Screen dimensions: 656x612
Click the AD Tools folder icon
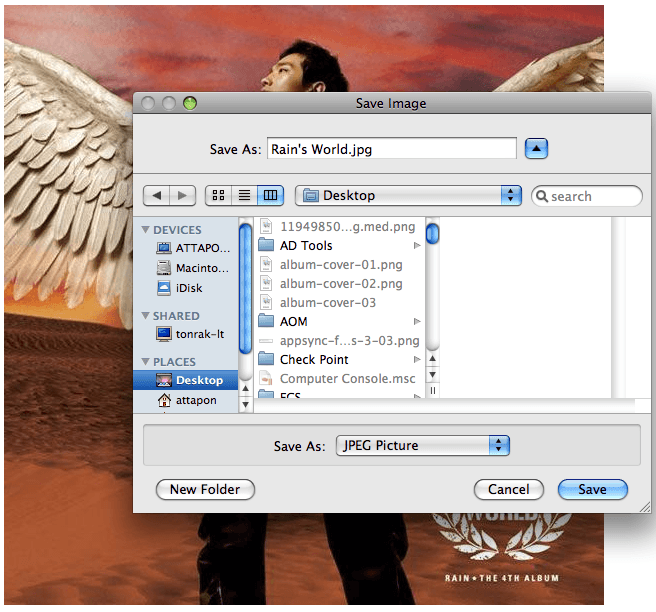[266, 245]
